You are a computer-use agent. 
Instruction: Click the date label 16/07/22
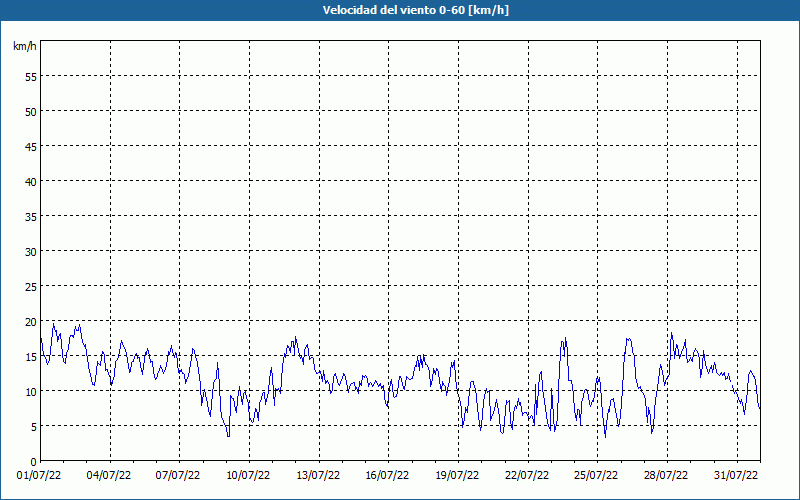[x=387, y=475]
